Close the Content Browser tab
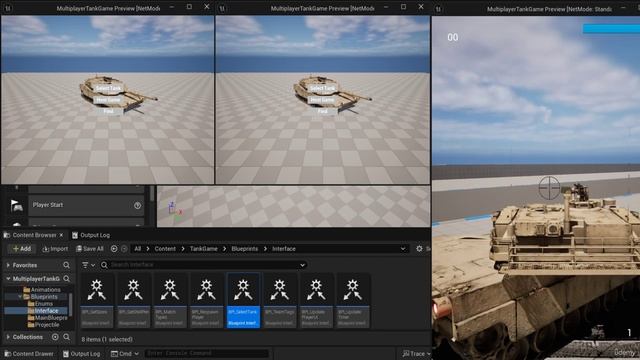 tap(61, 235)
